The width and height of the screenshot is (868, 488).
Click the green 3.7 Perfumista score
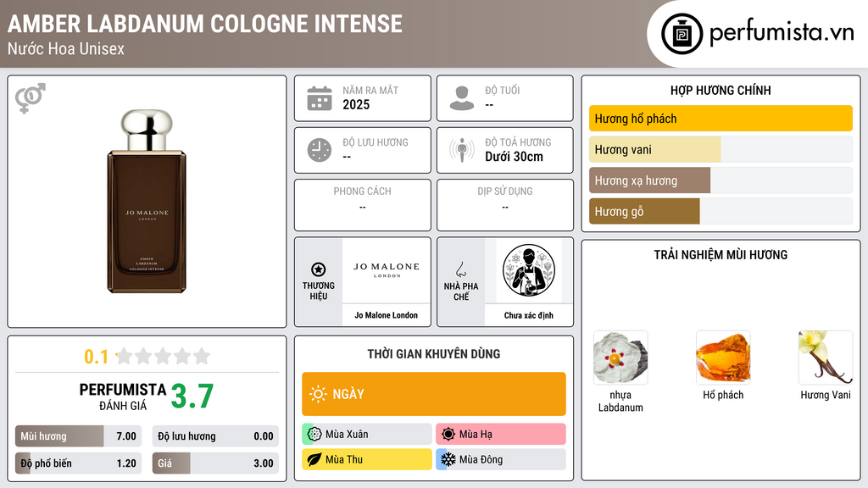(x=192, y=396)
